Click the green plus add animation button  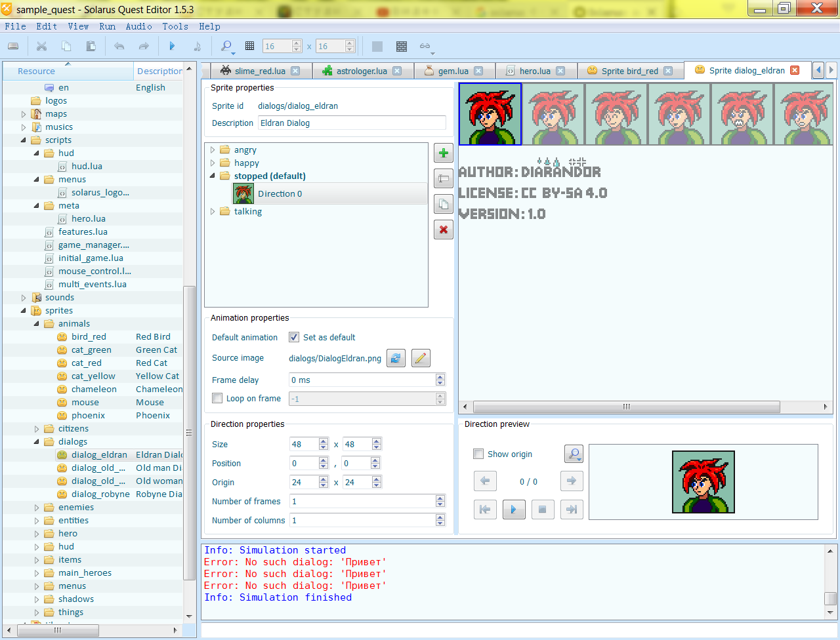tap(444, 153)
